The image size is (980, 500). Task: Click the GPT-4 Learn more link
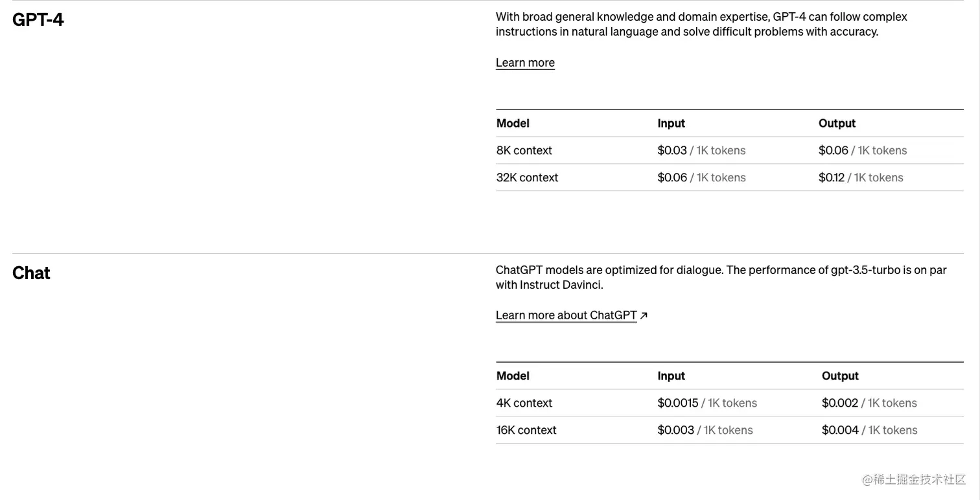click(525, 63)
